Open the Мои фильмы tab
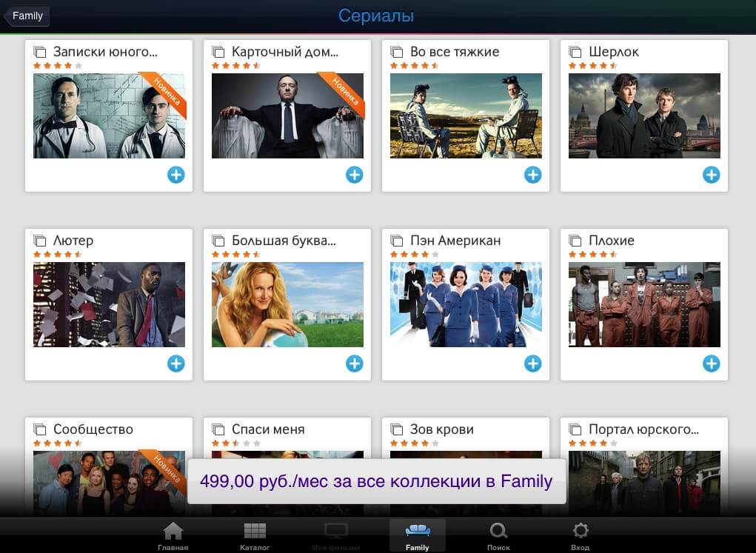This screenshot has width=756, height=553. point(336,536)
